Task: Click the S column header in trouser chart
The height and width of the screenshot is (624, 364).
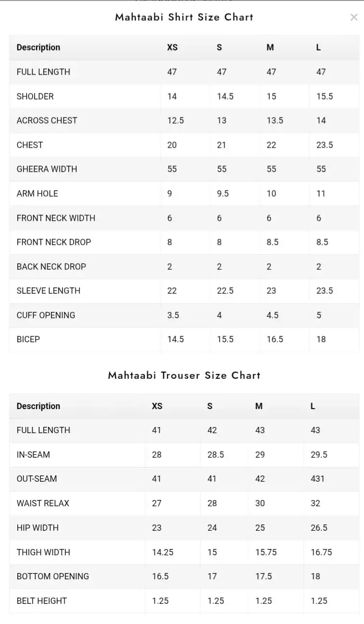Action: [210, 406]
